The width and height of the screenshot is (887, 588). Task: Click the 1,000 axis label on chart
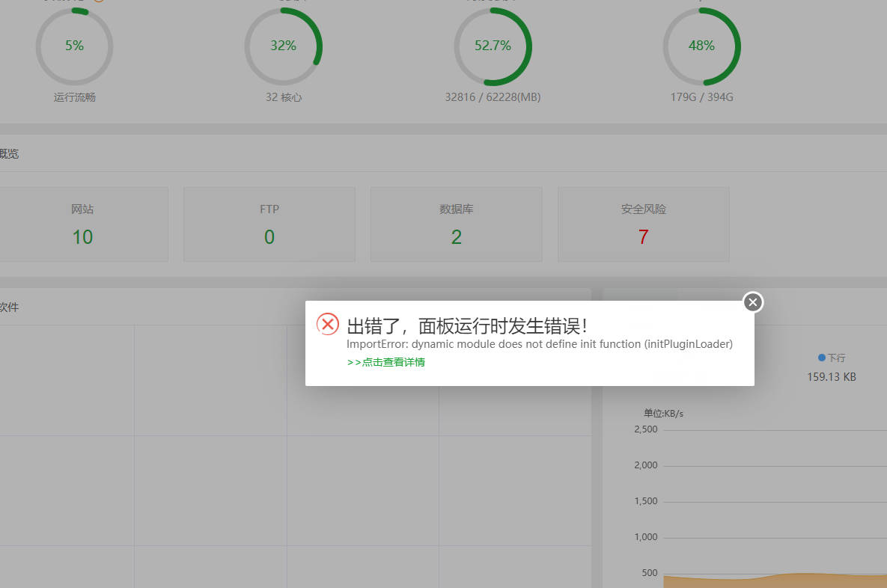click(x=646, y=537)
